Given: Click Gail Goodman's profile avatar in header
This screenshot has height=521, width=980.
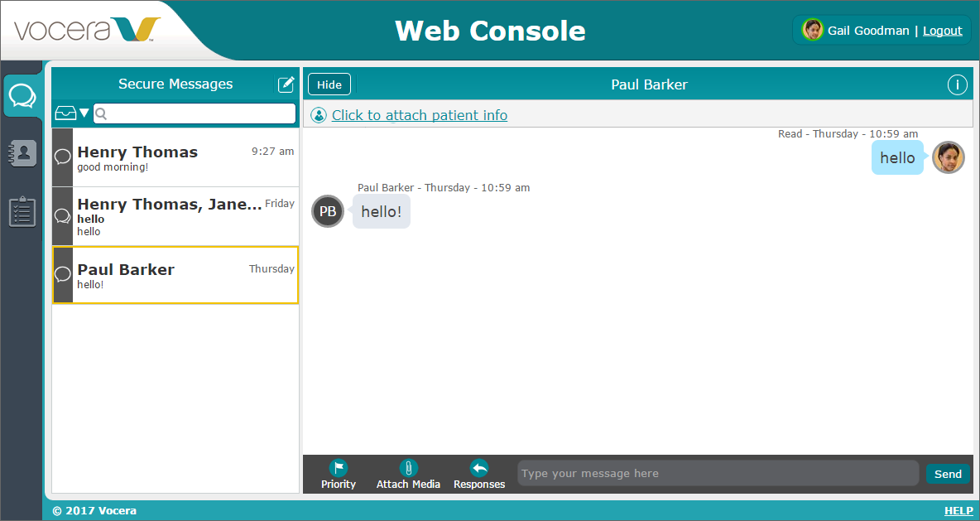Looking at the screenshot, I should pyautogui.click(x=813, y=30).
